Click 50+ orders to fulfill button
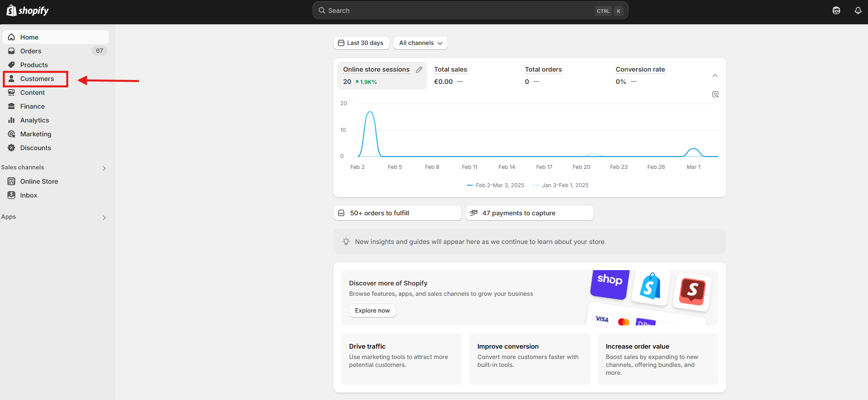Viewport: 868px width, 400px height. tap(397, 213)
